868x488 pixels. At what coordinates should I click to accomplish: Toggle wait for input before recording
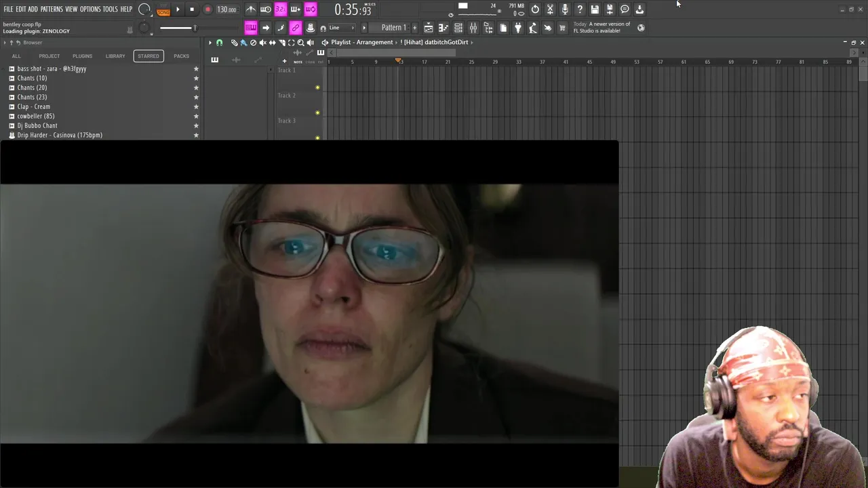tap(266, 9)
